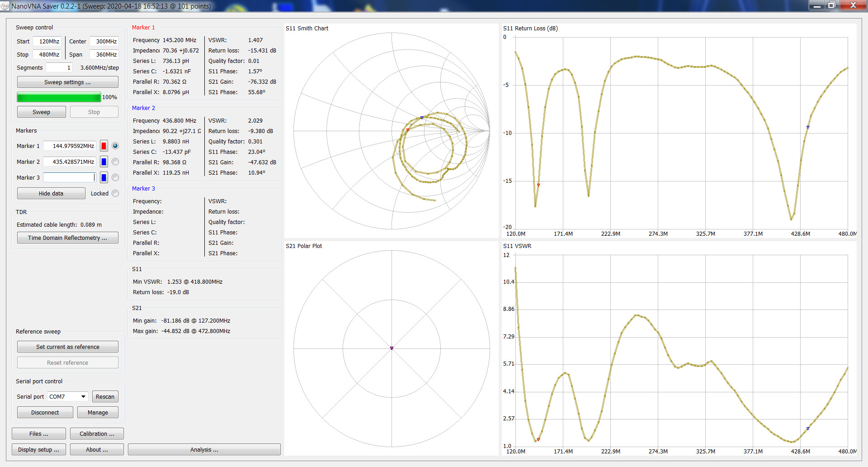Open the Calibration window
This screenshot has width=868, height=467.
click(x=97, y=434)
